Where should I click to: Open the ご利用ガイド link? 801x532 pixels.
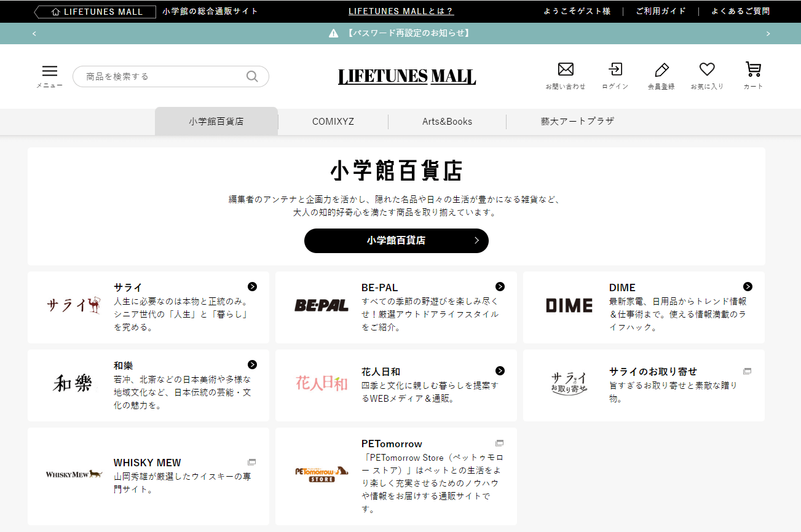[x=661, y=12]
